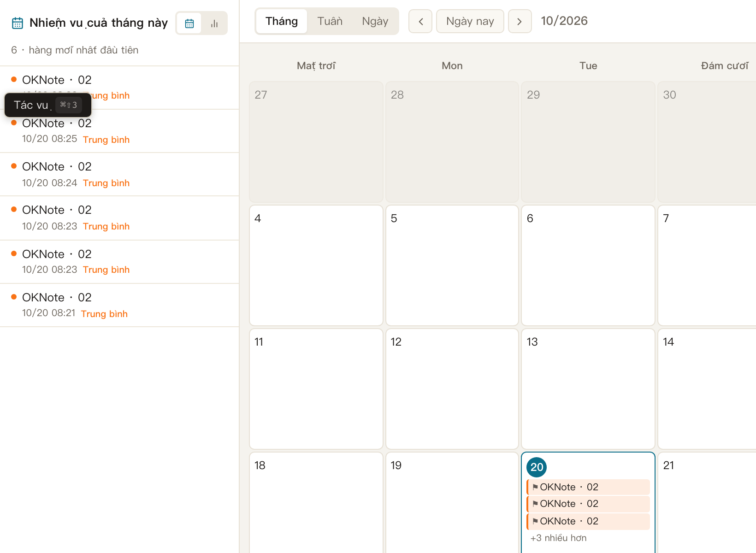Open task OKNote · 02 dated 10/20 08:21

[x=119, y=305]
